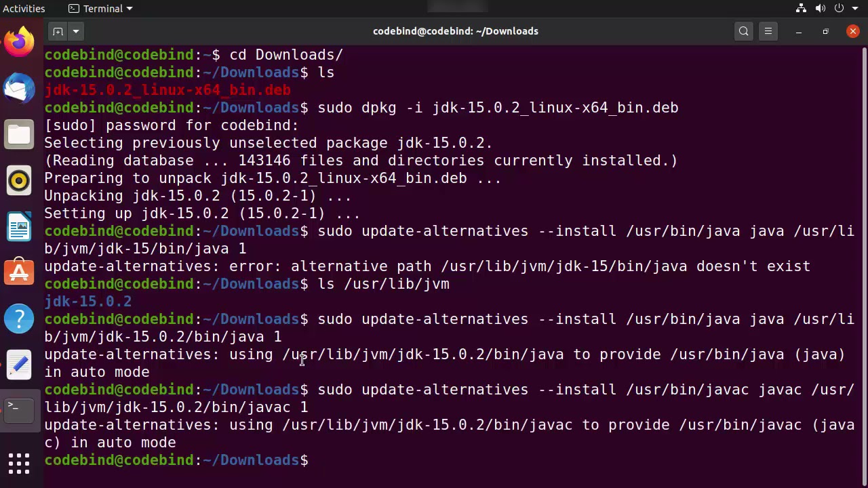Click "[sudo] password for codebind:" line

pos(172,125)
